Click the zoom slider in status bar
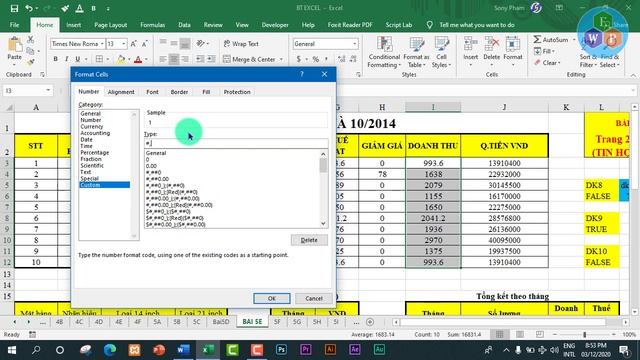Screen dimensions: 640x360 pyautogui.click(x=584, y=335)
